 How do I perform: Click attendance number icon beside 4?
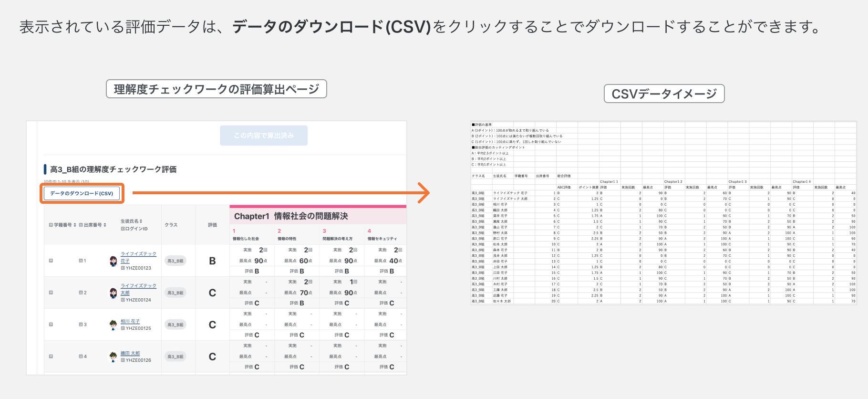81,357
